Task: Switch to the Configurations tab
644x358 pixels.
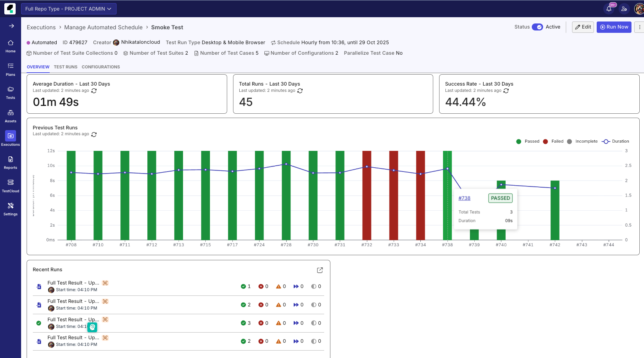Action: point(101,67)
